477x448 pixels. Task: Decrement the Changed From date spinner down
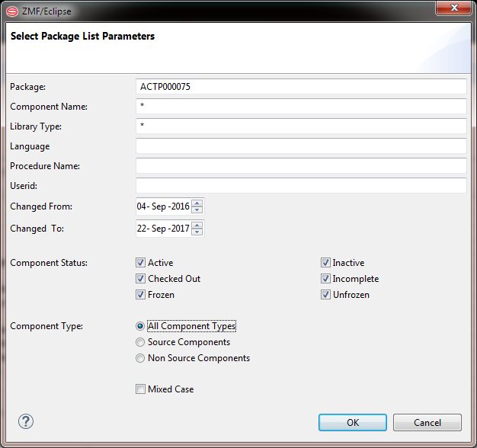pos(197,210)
